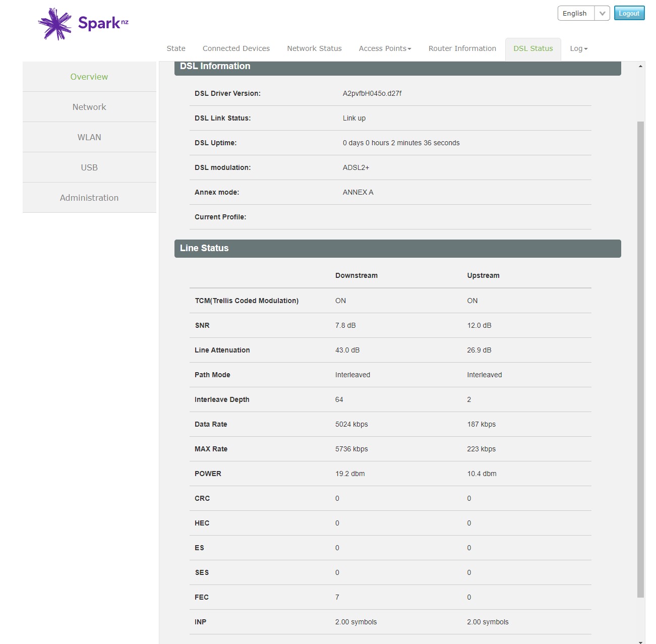Switch to the State tab

(176, 49)
